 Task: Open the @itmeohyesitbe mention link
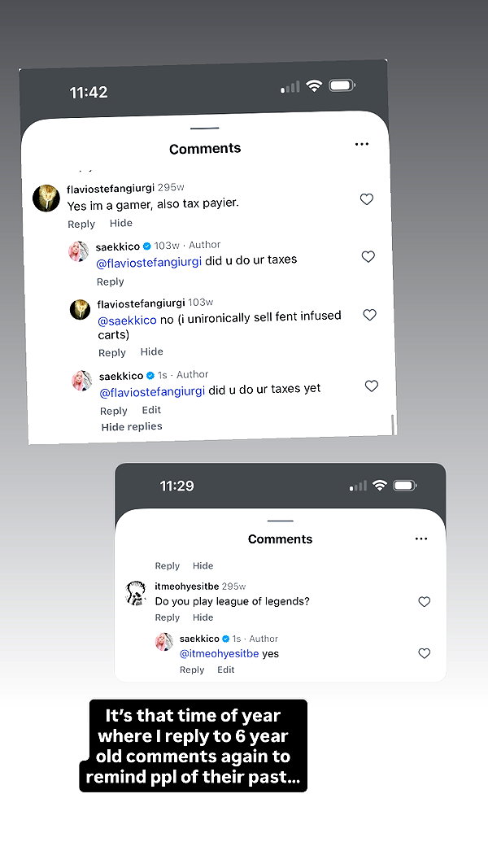click(219, 654)
